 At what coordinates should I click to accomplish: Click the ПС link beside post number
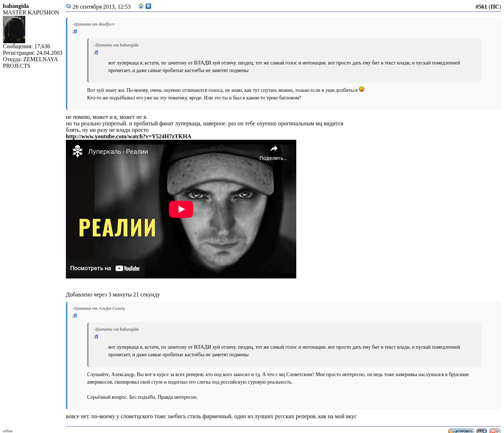click(495, 7)
